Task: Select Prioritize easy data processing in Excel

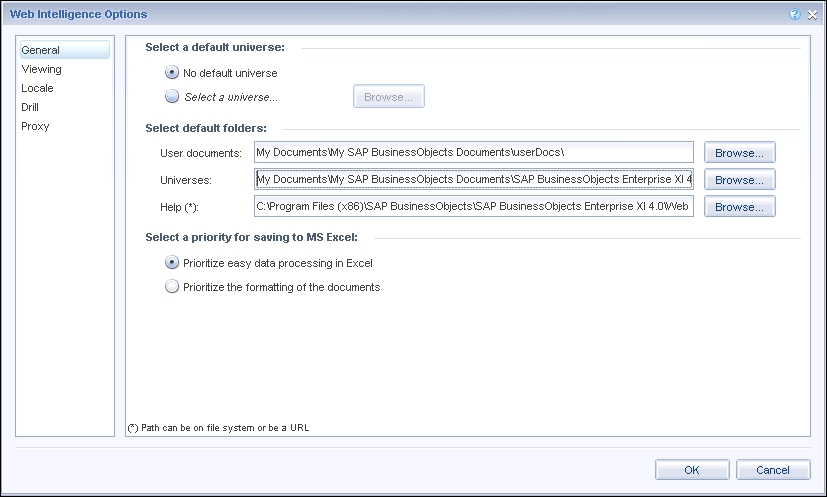Action: point(172,262)
